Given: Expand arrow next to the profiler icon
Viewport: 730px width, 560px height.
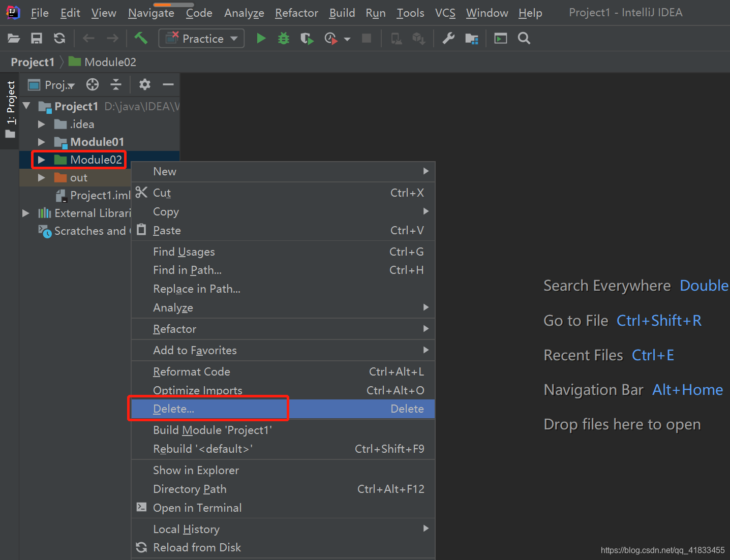Looking at the screenshot, I should click(x=347, y=39).
